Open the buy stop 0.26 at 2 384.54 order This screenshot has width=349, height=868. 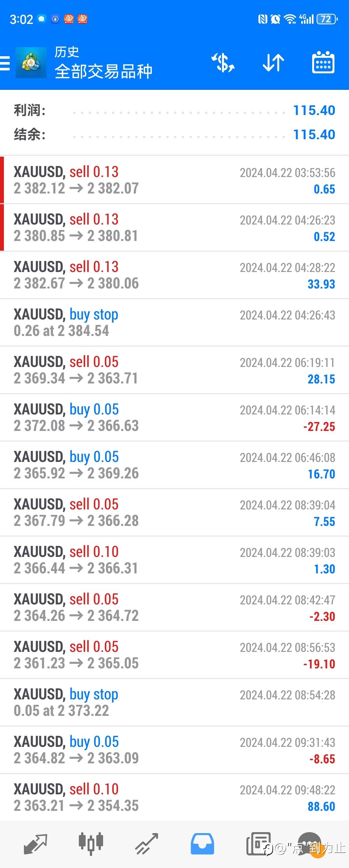pyautogui.click(x=174, y=322)
